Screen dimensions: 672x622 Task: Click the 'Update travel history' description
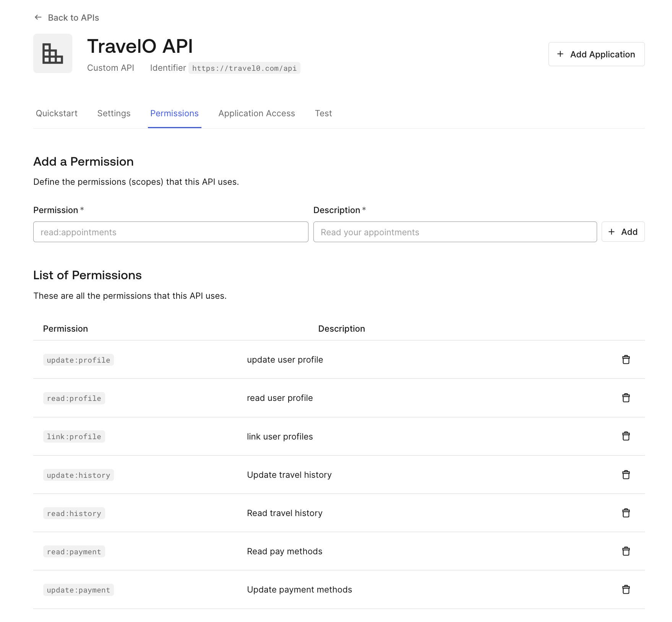click(289, 475)
